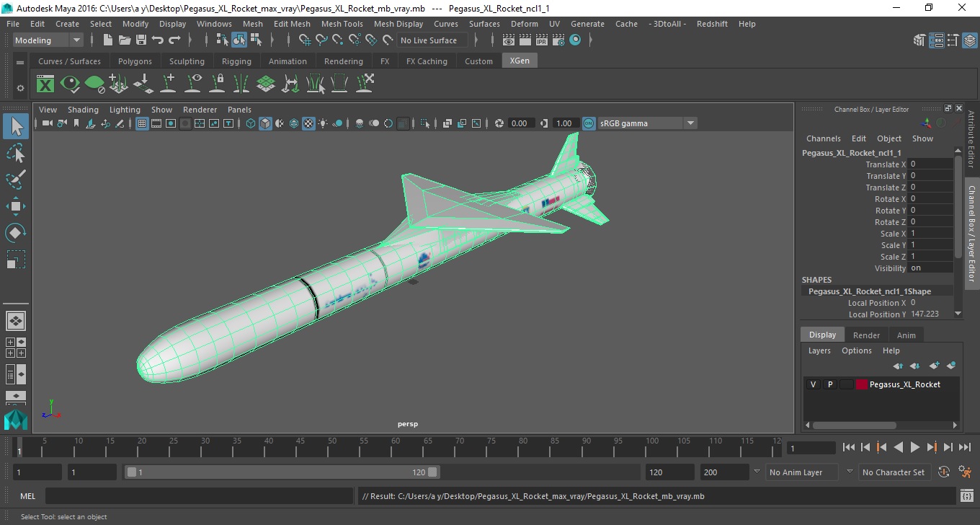980x525 pixels.
Task: Toggle use all lights in viewport
Action: 323,123
